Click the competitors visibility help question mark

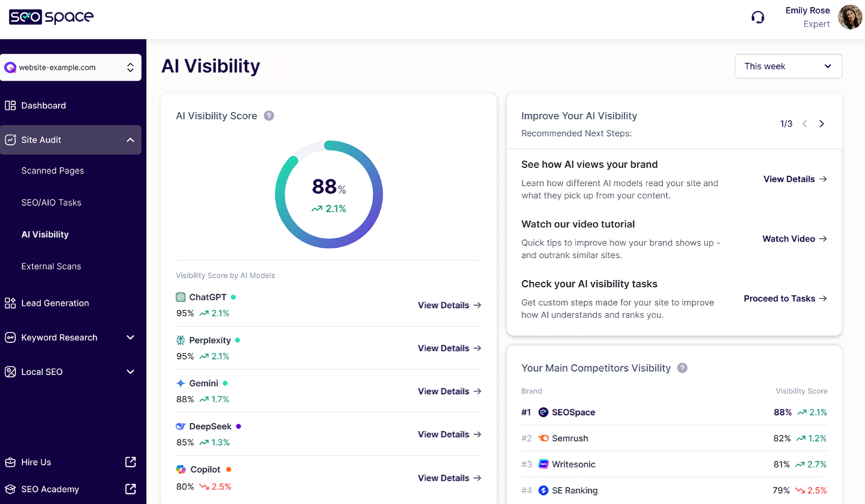(x=683, y=368)
